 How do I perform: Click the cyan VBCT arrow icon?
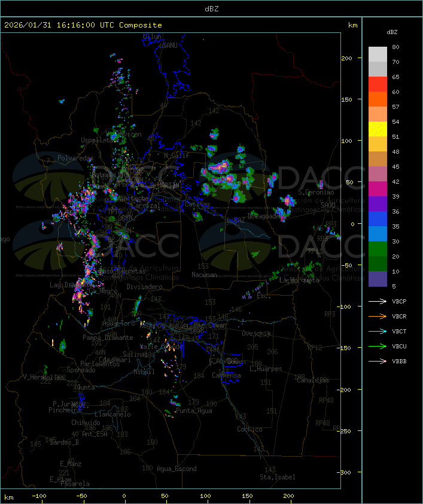coord(378,332)
